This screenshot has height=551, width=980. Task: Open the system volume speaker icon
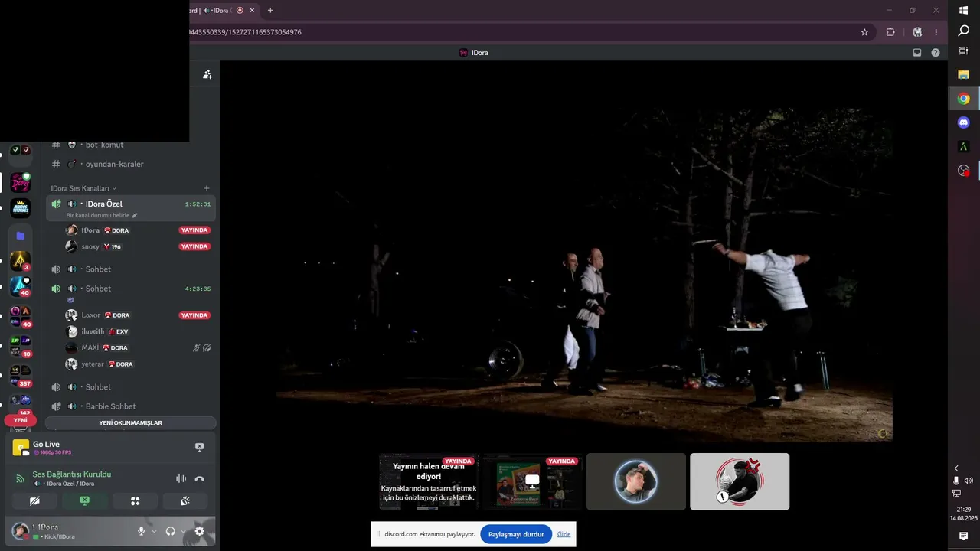(x=969, y=481)
